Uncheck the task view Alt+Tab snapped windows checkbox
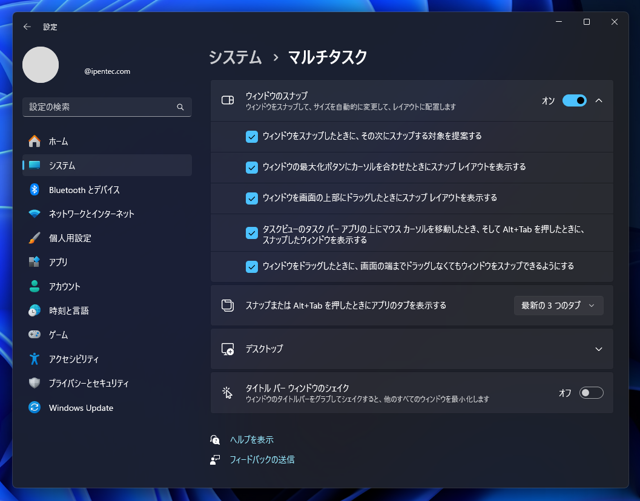 252,233
